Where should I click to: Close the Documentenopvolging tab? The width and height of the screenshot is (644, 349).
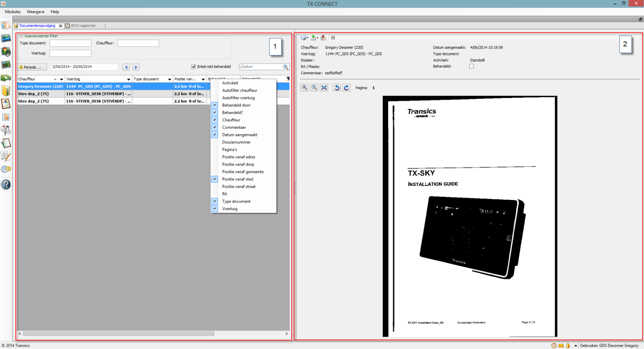tap(60, 26)
